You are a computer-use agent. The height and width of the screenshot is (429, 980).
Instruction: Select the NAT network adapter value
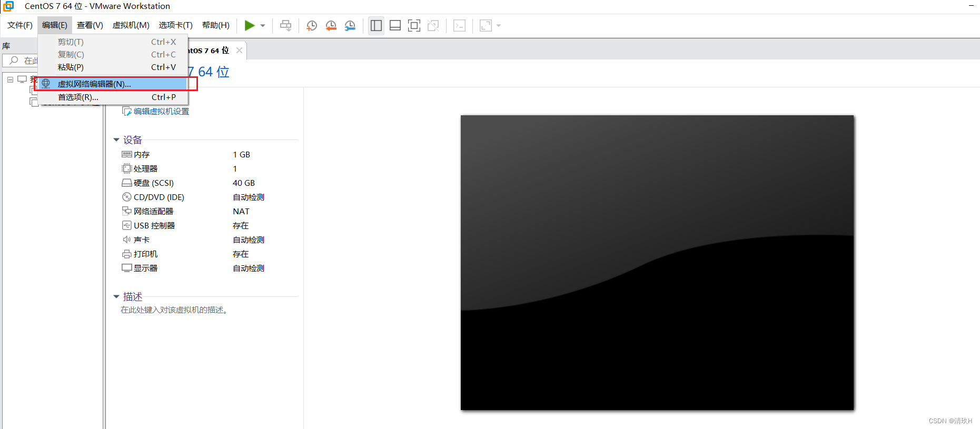point(241,211)
